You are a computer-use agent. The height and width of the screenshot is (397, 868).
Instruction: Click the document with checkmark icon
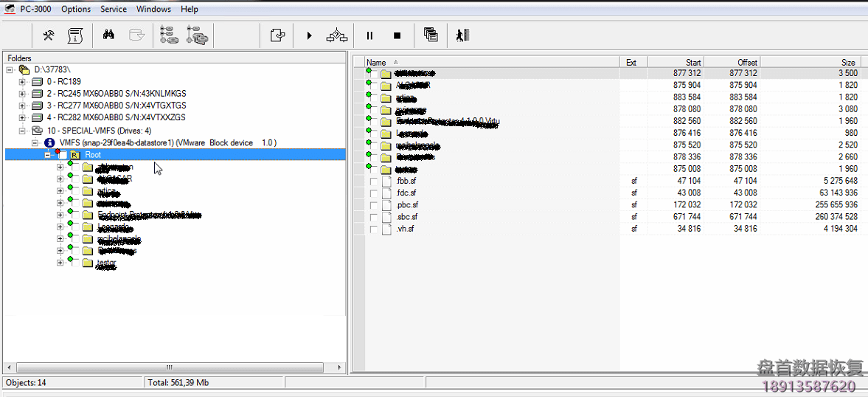pos(277,35)
